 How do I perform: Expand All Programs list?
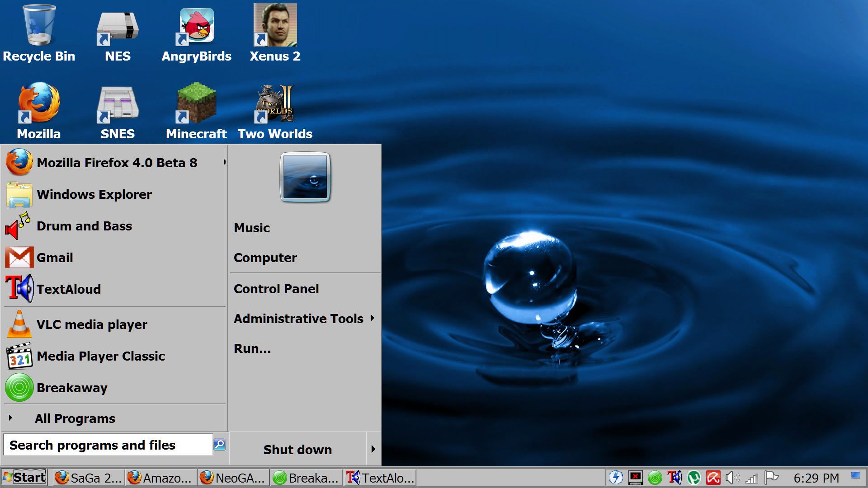click(x=115, y=418)
